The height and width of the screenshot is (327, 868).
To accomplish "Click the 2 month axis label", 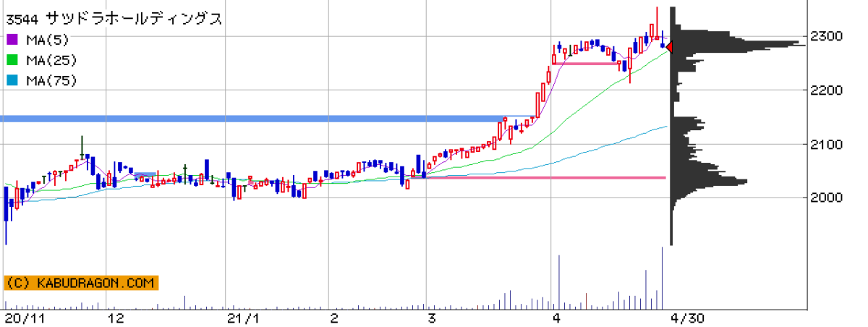I will point(334,318).
